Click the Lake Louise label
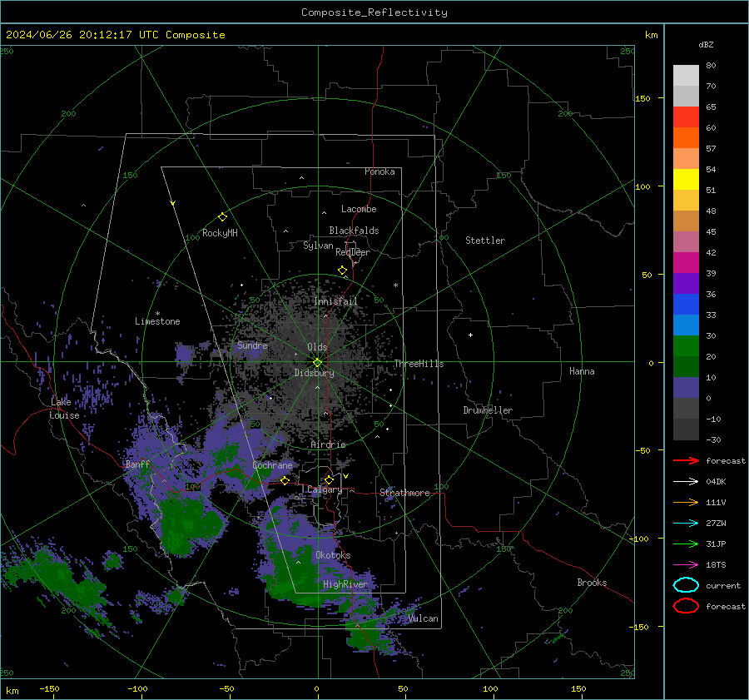 [64, 409]
